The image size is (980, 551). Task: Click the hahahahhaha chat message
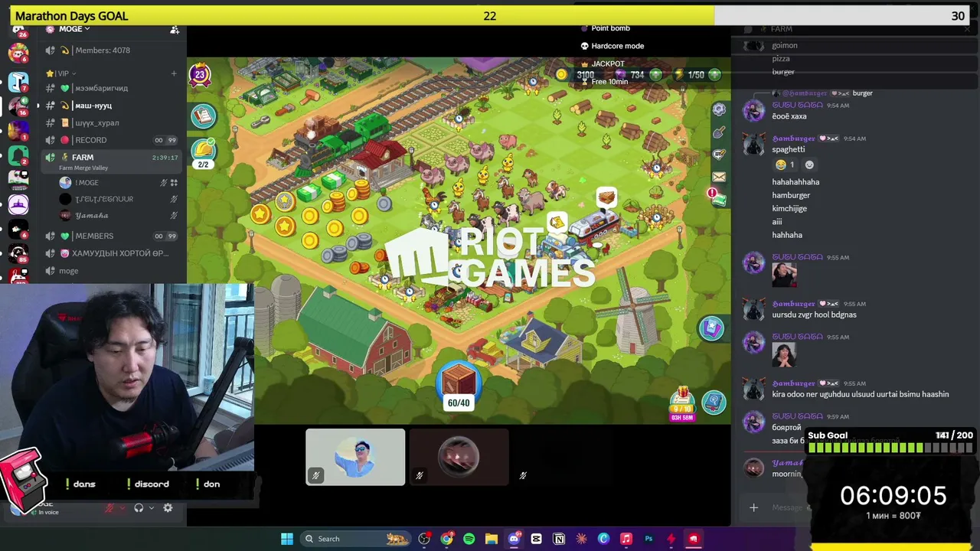pos(795,182)
